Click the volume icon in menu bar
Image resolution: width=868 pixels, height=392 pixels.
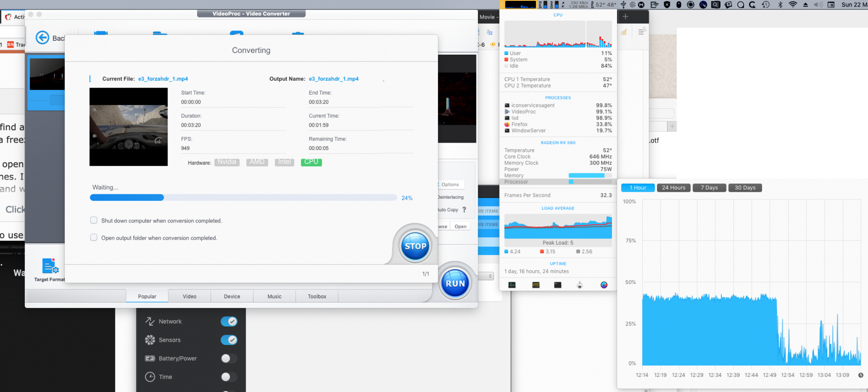818,5
